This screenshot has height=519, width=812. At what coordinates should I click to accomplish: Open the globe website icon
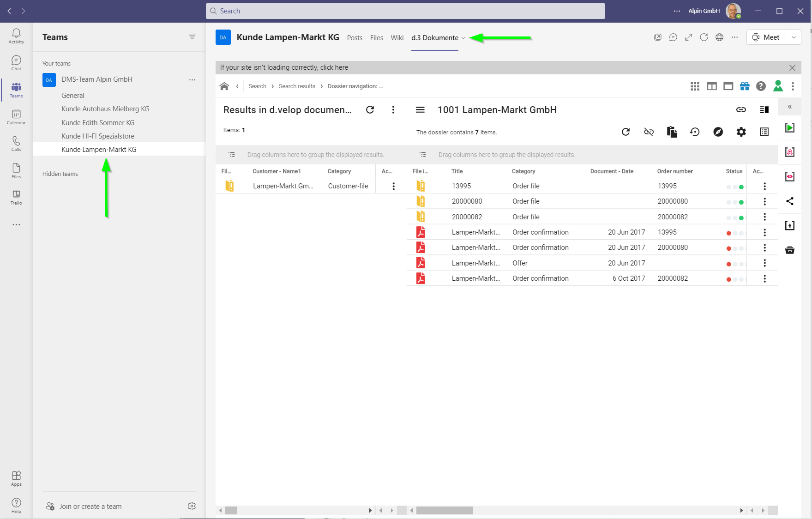719,37
